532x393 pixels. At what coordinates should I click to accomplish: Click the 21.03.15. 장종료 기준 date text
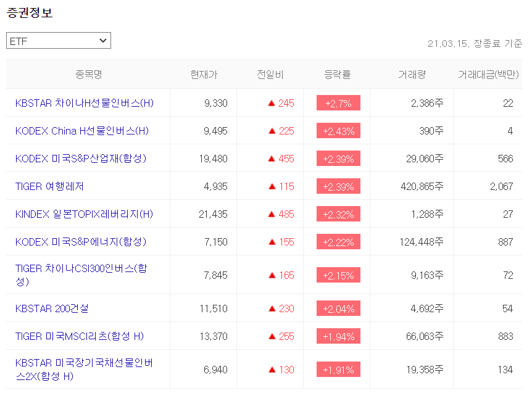pos(475,44)
